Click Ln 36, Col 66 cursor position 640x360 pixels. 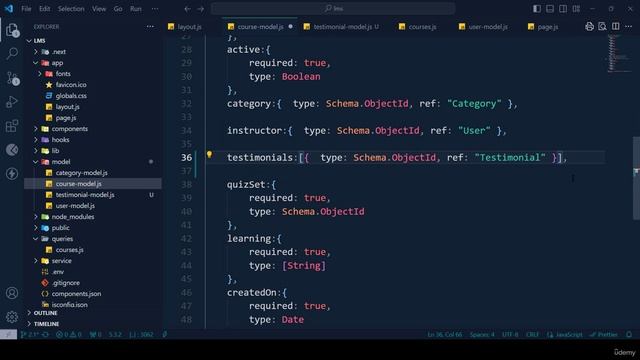444,335
